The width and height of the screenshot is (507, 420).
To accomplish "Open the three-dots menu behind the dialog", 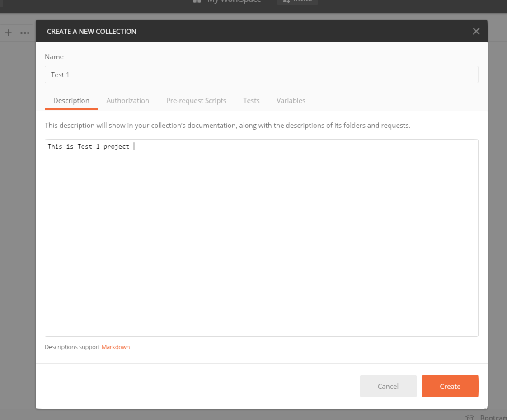I will coord(25,33).
